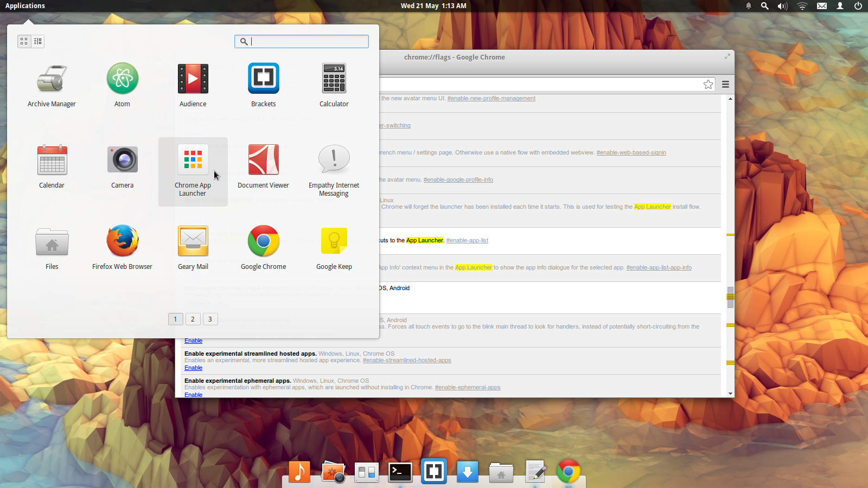This screenshot has width=868, height=488.
Task: Open the Terminal from the dock
Action: [400, 471]
